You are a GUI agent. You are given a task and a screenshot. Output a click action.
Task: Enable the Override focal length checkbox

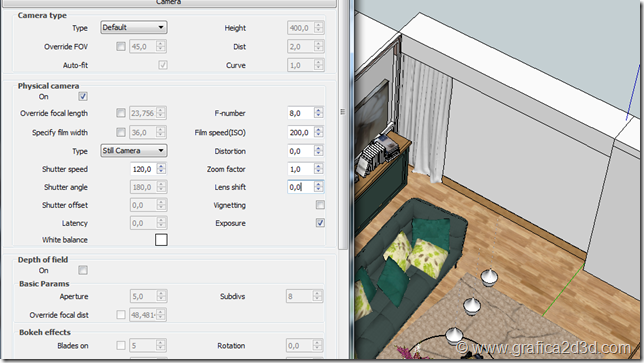click(121, 113)
